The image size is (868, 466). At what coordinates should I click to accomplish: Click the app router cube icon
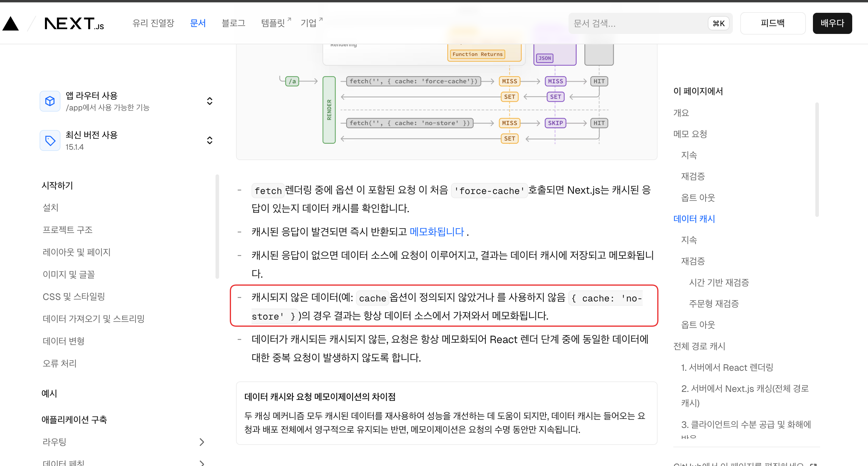[x=50, y=101]
